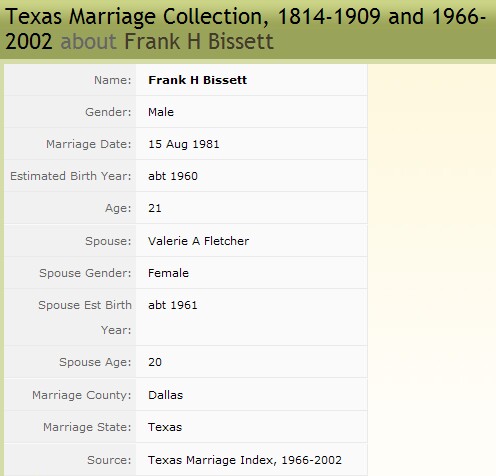Click the Texas Marriage Index source text

tap(245, 460)
